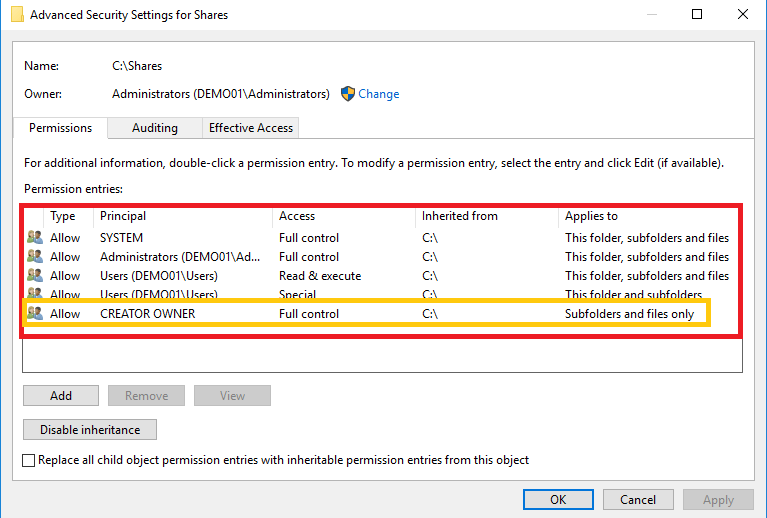Click the Cancel button
The image size is (767, 518).
coord(638,499)
